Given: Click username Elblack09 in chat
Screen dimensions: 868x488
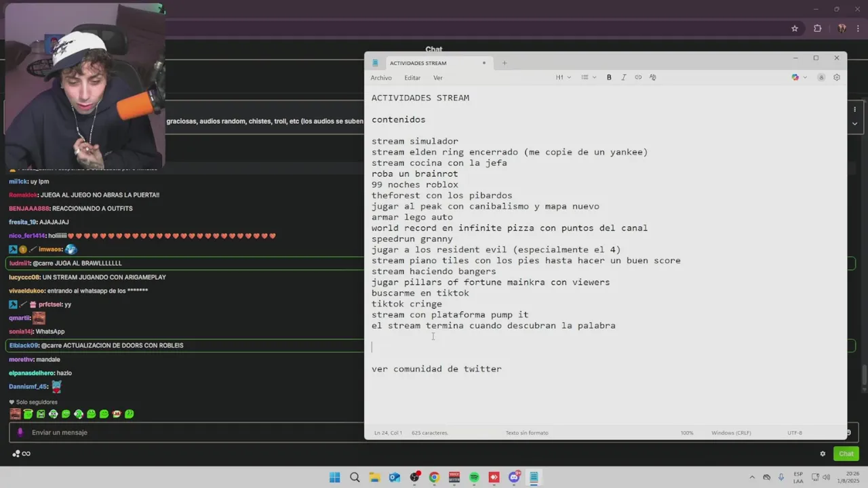Looking at the screenshot, I should (x=24, y=346).
